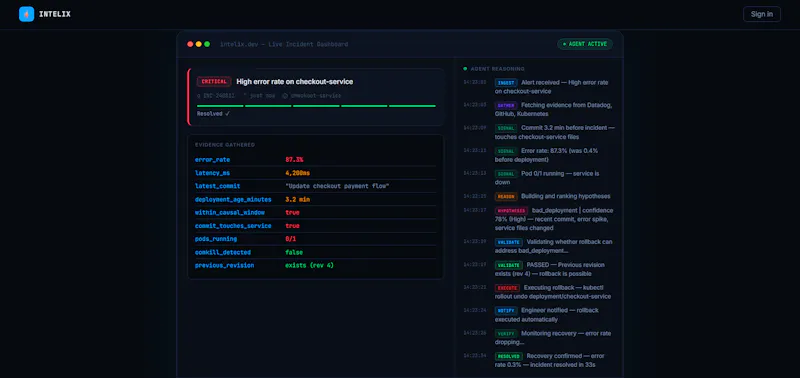Click the INTELIX brand name
The image size is (800, 378).
coord(55,14)
